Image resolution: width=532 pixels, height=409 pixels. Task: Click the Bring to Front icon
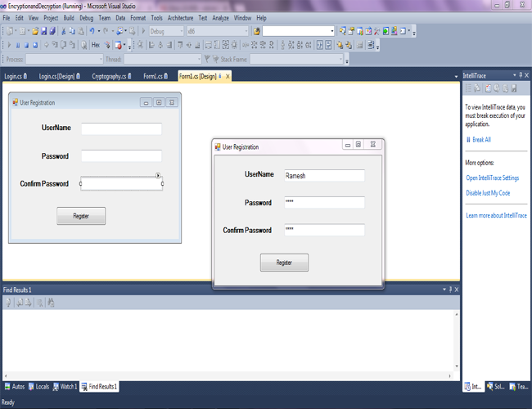pyautogui.click(x=340, y=45)
